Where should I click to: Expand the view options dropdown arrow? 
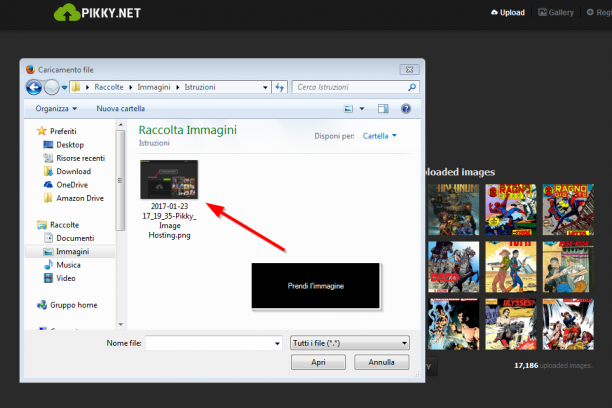[362, 109]
